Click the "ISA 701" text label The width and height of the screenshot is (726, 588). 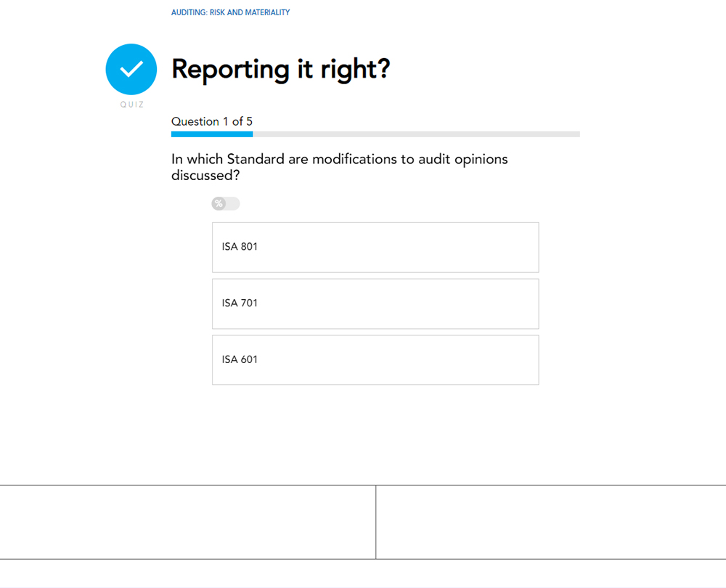click(240, 303)
